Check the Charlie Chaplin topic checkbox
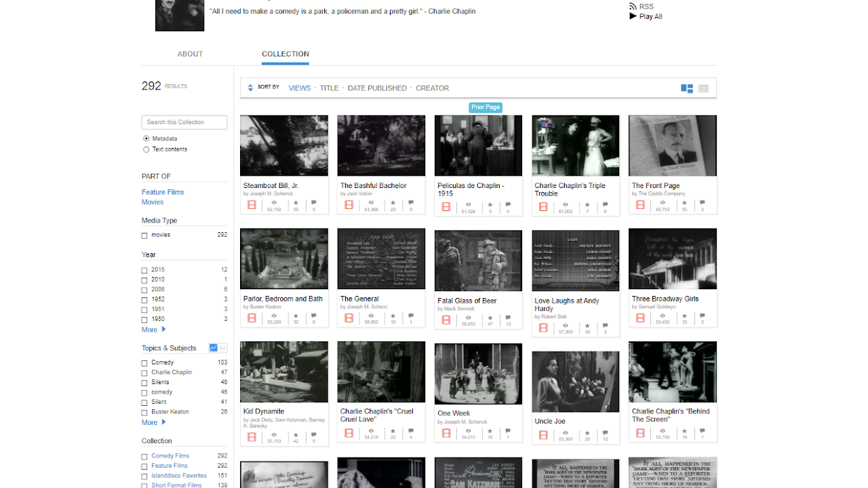Image resolution: width=868 pixels, height=488 pixels. 144,373
